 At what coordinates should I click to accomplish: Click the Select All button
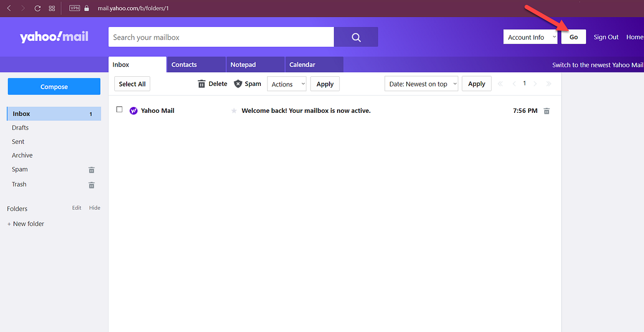coord(132,84)
